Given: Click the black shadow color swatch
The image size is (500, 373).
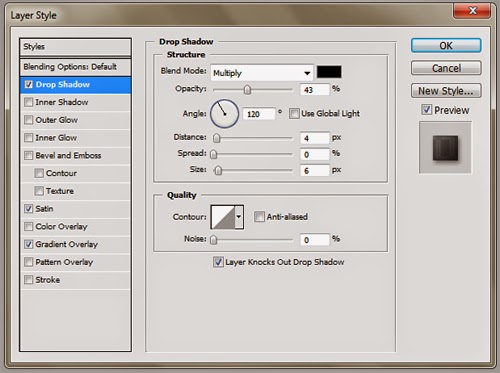Looking at the screenshot, I should (x=329, y=72).
